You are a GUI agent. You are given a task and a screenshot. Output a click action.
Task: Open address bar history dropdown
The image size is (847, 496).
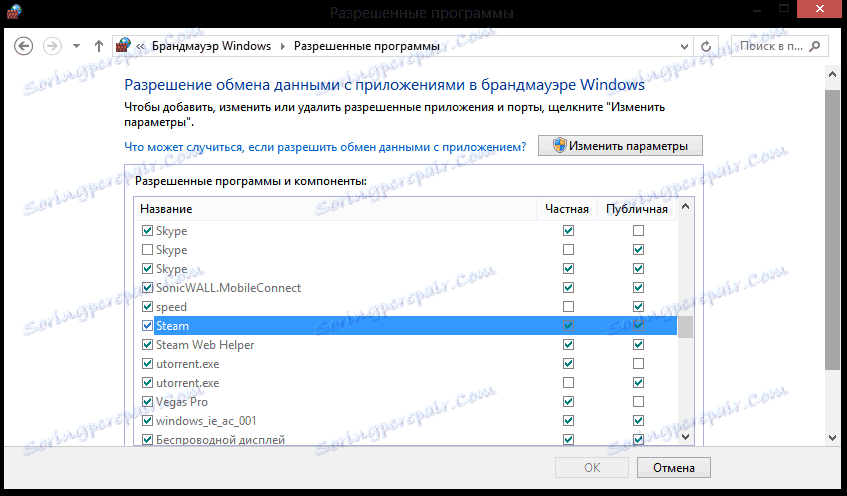coord(684,47)
